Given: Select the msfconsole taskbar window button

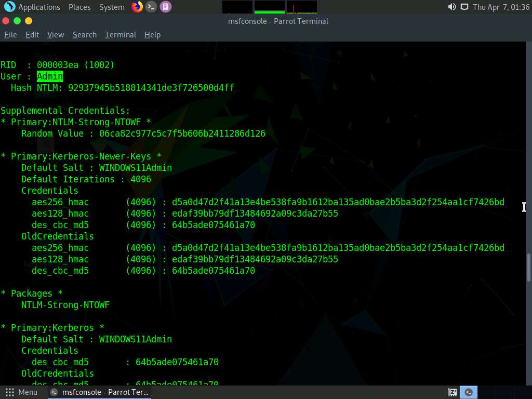Looking at the screenshot, I should tap(100, 392).
